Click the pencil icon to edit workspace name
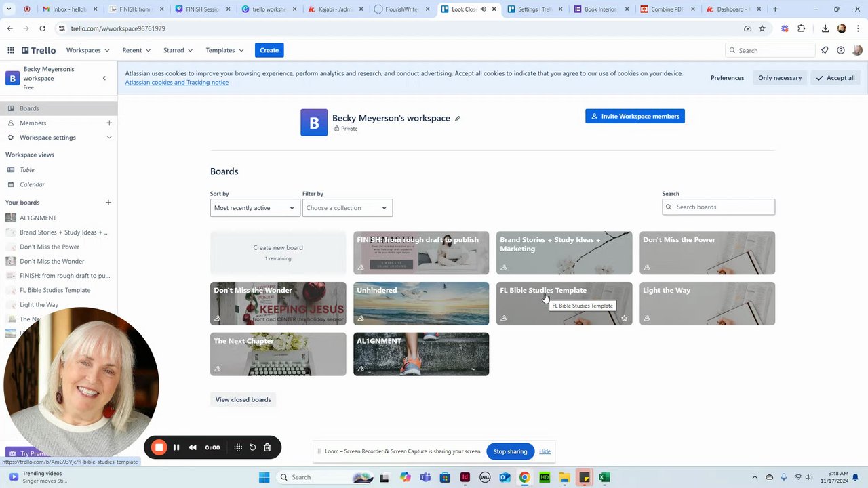The width and height of the screenshot is (868, 488). pos(457,119)
